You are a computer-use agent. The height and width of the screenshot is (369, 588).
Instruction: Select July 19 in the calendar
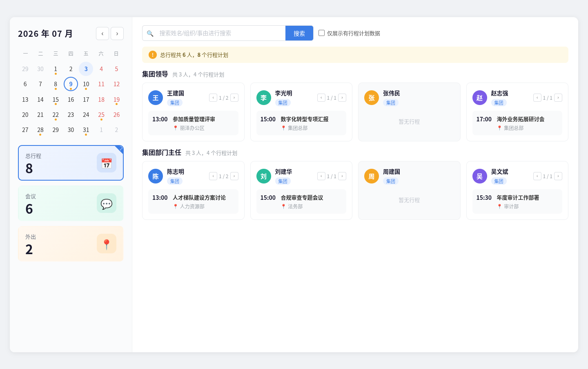116,100
